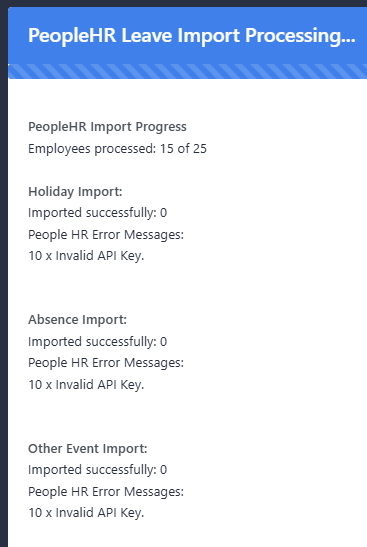Click the Absence Import Invalid API Key error
Viewport: 367px width, 547px height.
(x=86, y=385)
